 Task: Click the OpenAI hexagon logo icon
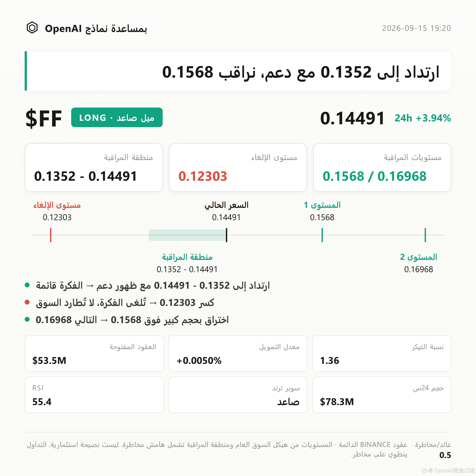(32, 28)
